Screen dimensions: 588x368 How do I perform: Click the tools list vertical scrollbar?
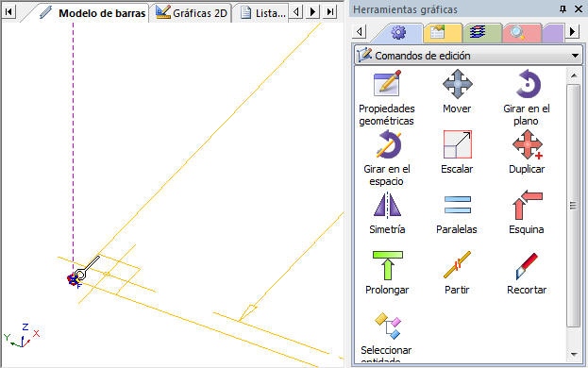coord(574,206)
